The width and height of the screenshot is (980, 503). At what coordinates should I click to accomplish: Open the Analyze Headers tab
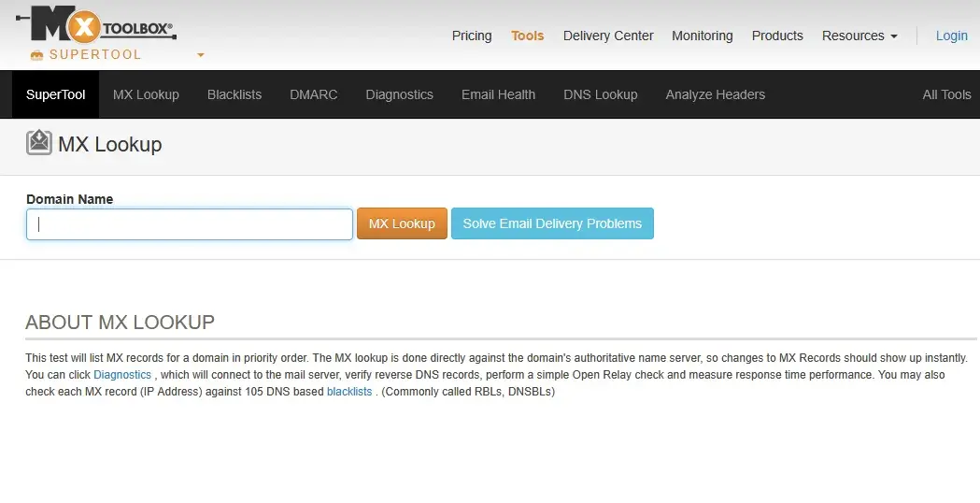point(715,94)
